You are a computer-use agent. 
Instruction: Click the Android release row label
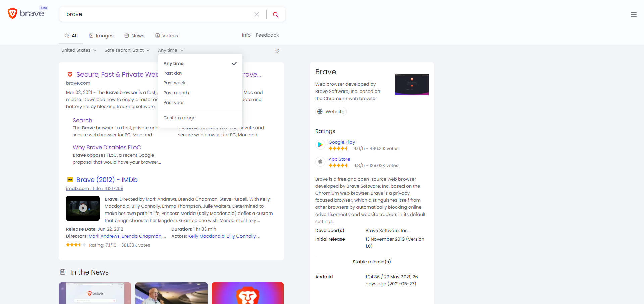click(x=324, y=277)
